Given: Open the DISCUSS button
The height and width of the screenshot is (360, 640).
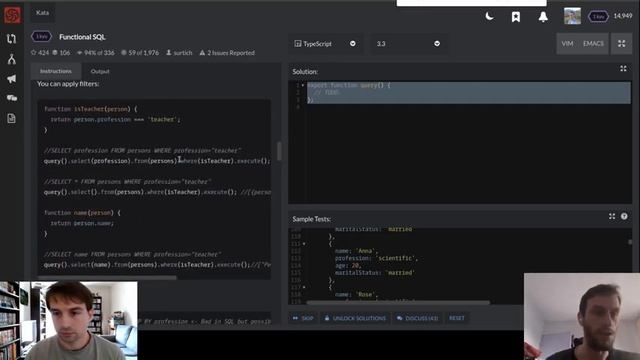Looking at the screenshot, I should pyautogui.click(x=418, y=318).
